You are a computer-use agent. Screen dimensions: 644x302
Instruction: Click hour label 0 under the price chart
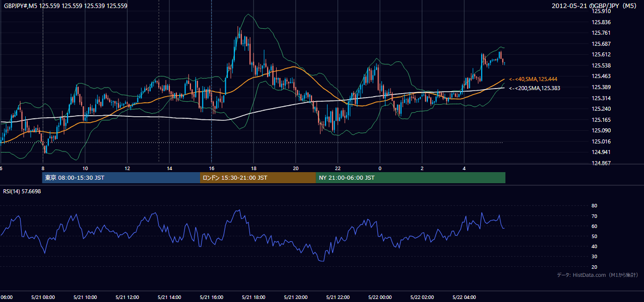click(380, 168)
